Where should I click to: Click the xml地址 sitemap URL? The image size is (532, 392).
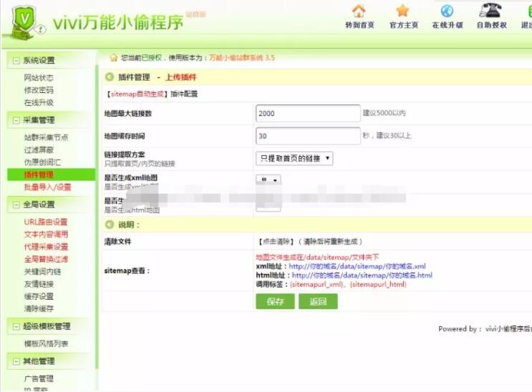pyautogui.click(x=357, y=266)
